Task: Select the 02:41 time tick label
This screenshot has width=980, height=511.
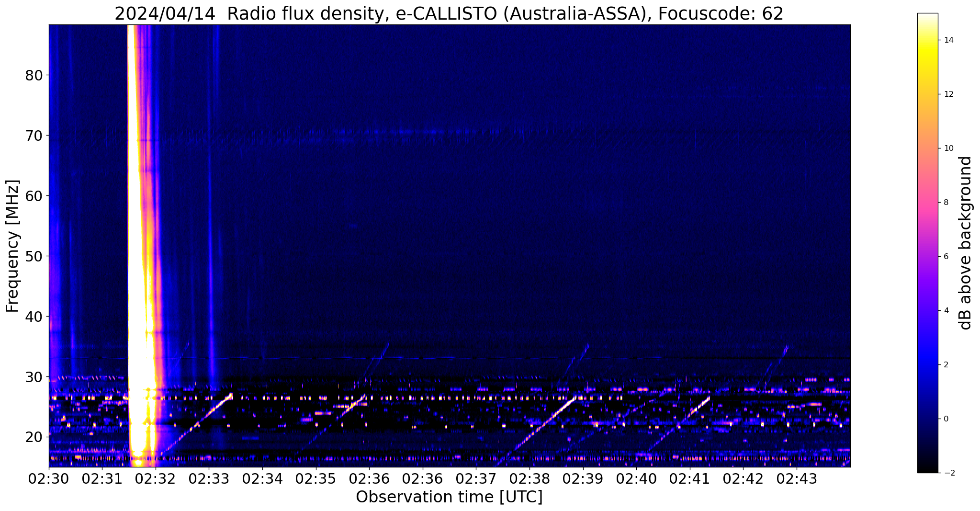Action: tap(690, 478)
